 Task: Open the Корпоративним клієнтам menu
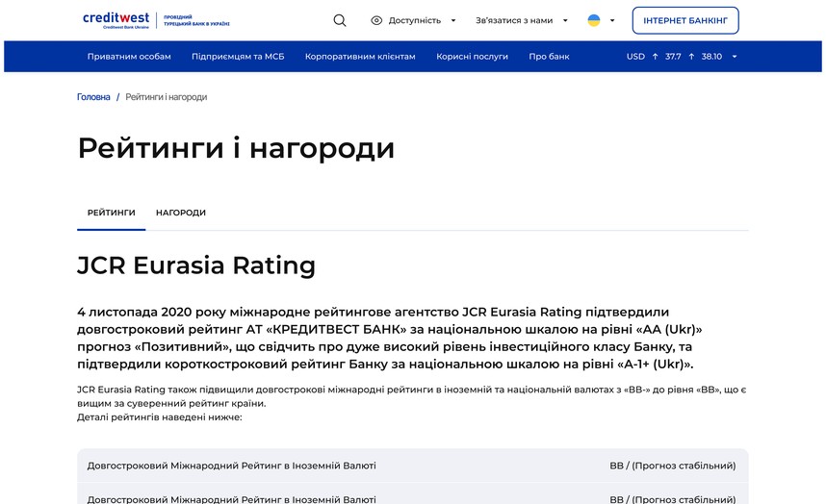point(360,57)
